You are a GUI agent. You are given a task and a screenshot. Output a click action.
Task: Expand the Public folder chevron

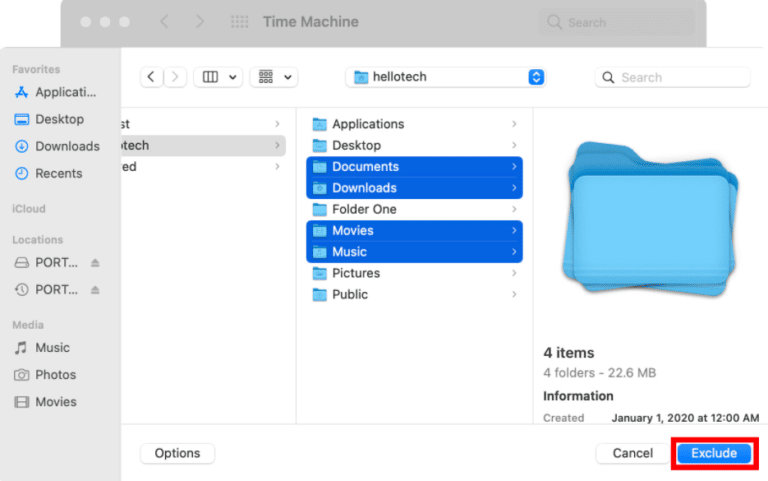tap(514, 295)
